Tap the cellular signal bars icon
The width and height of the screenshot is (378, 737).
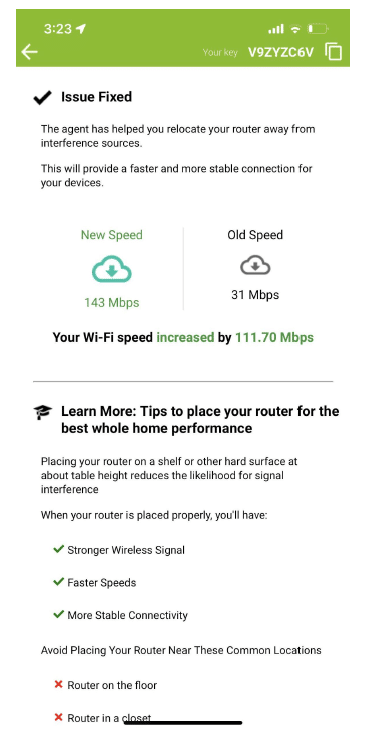tap(276, 29)
